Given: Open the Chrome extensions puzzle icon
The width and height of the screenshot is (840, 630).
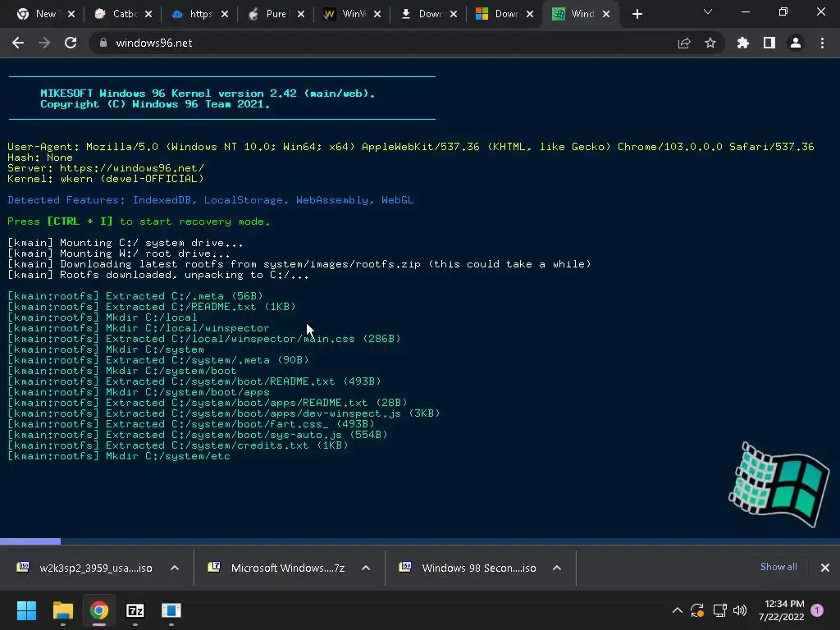Looking at the screenshot, I should coord(743,43).
